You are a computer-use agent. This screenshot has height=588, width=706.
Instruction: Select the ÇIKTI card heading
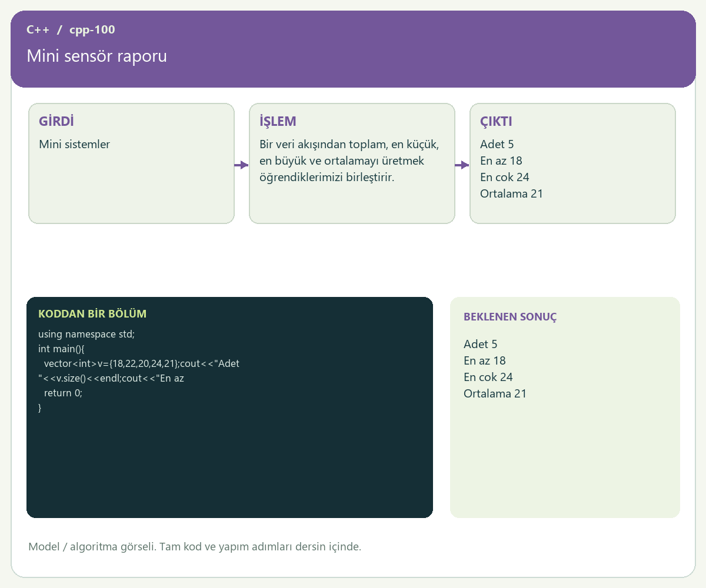pyautogui.click(x=496, y=122)
